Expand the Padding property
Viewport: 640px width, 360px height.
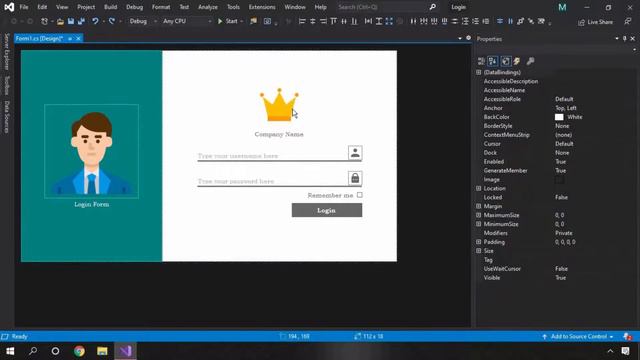(x=479, y=242)
